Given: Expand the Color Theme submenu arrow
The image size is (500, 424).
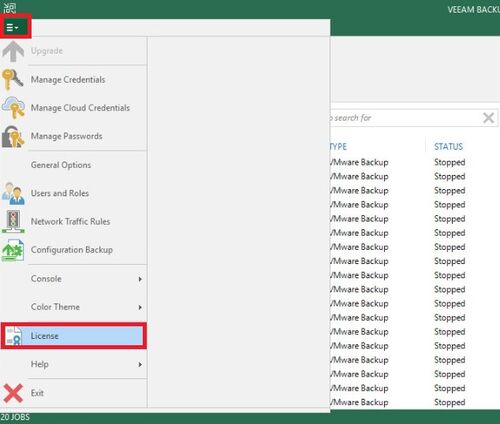Looking at the screenshot, I should pyautogui.click(x=140, y=307).
